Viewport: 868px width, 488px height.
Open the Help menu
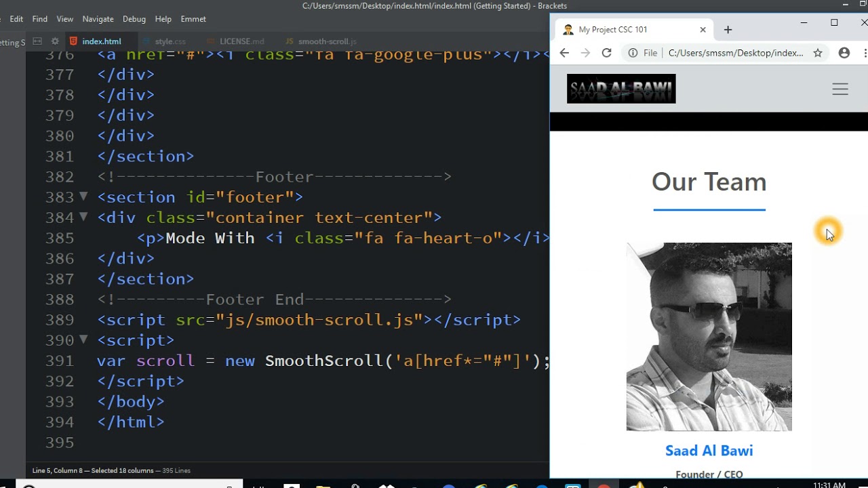coord(163,19)
